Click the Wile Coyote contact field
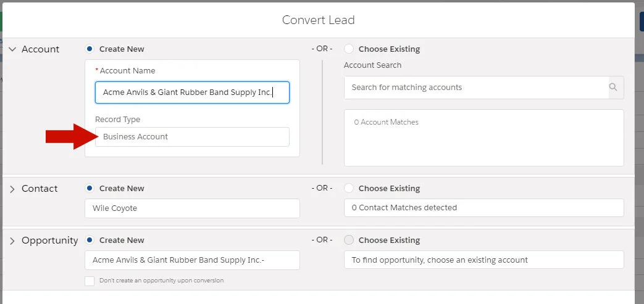This screenshot has height=304, width=644. (x=192, y=208)
